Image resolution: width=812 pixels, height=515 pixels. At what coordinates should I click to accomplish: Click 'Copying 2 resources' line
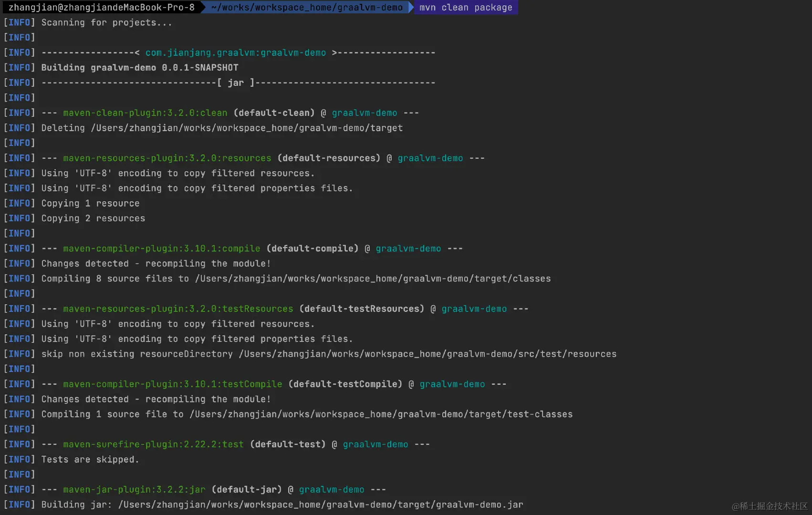tap(93, 218)
